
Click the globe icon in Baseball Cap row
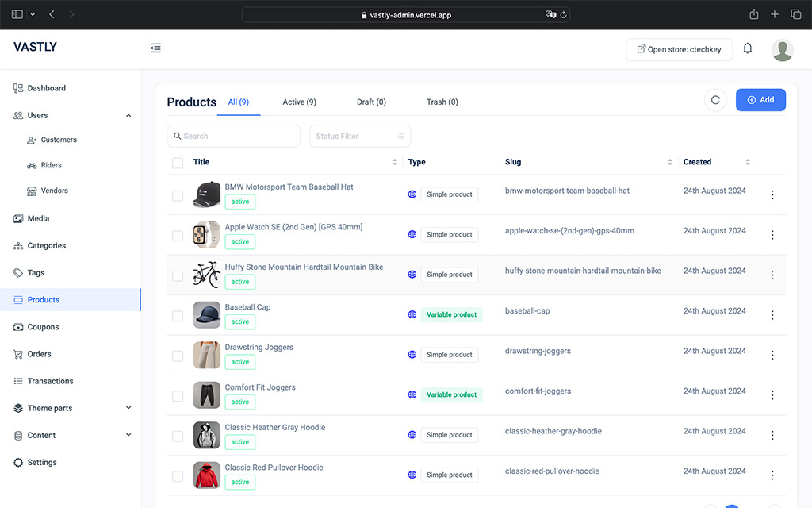tap(412, 314)
